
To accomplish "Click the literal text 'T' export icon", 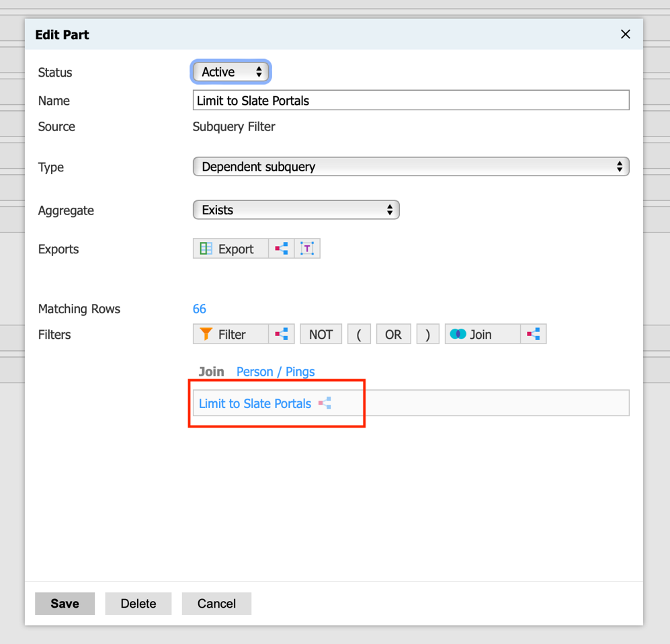I will [307, 249].
